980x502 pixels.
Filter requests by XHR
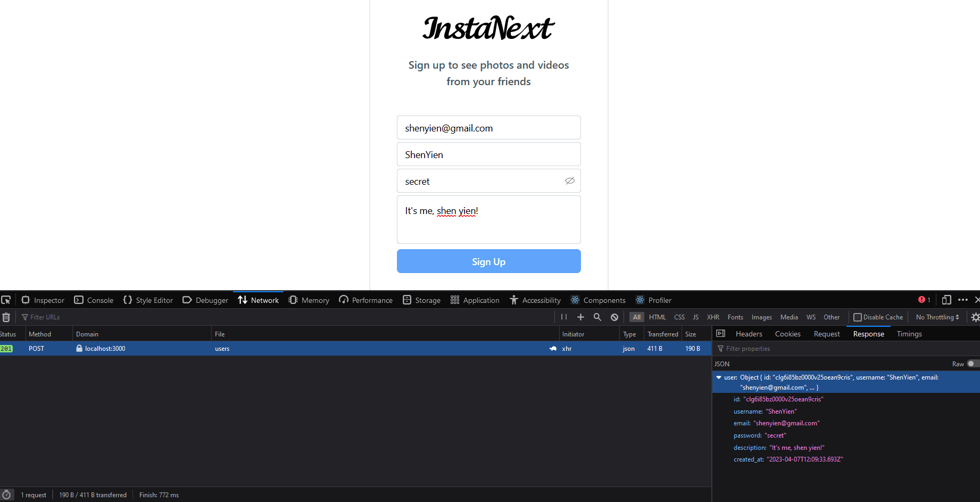pos(713,317)
